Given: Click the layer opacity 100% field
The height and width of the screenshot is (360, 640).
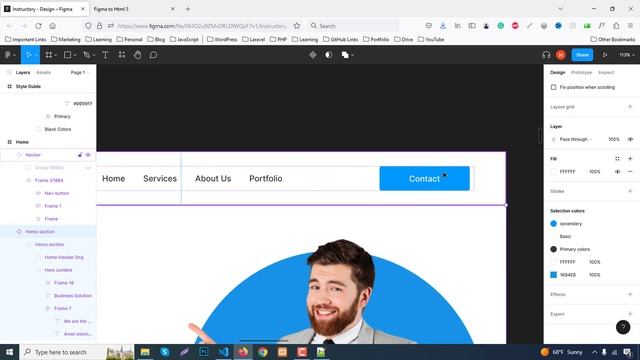Looking at the screenshot, I should (614, 139).
